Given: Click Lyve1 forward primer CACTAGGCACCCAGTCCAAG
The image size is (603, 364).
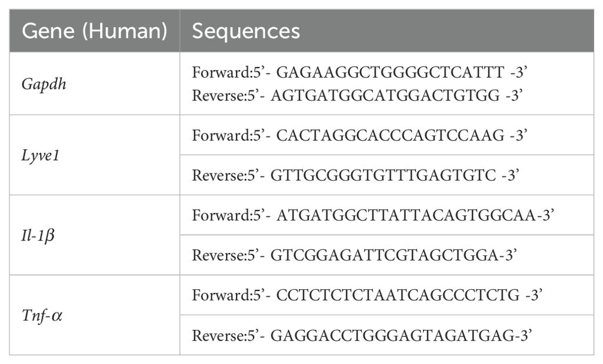Looking at the screenshot, I should pyautogui.click(x=390, y=135).
